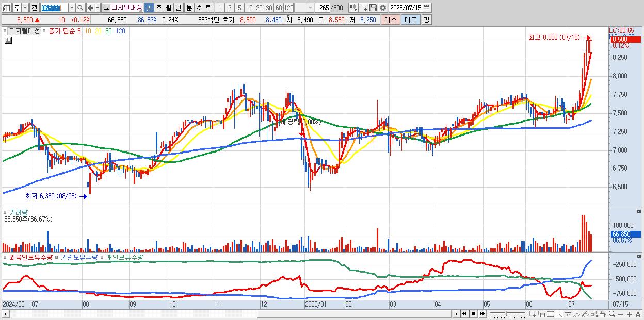
Task: Choose interval 30 button
Action: point(269,8)
